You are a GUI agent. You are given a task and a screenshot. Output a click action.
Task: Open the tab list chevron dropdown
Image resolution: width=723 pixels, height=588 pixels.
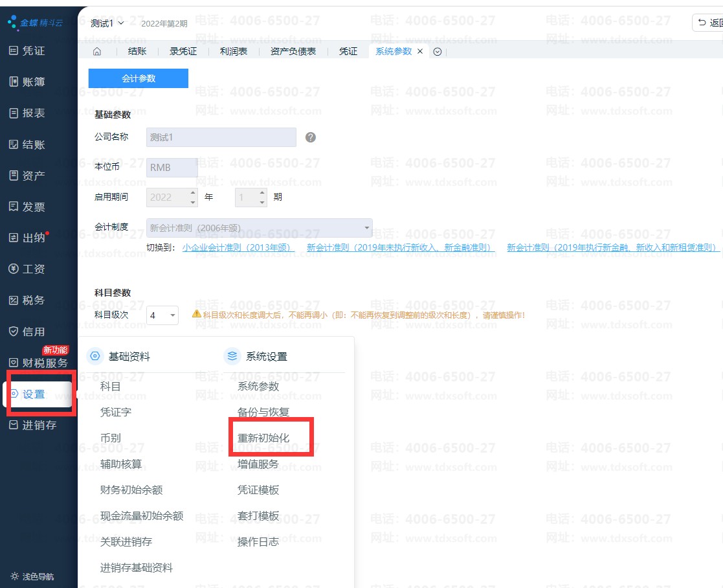pos(438,52)
